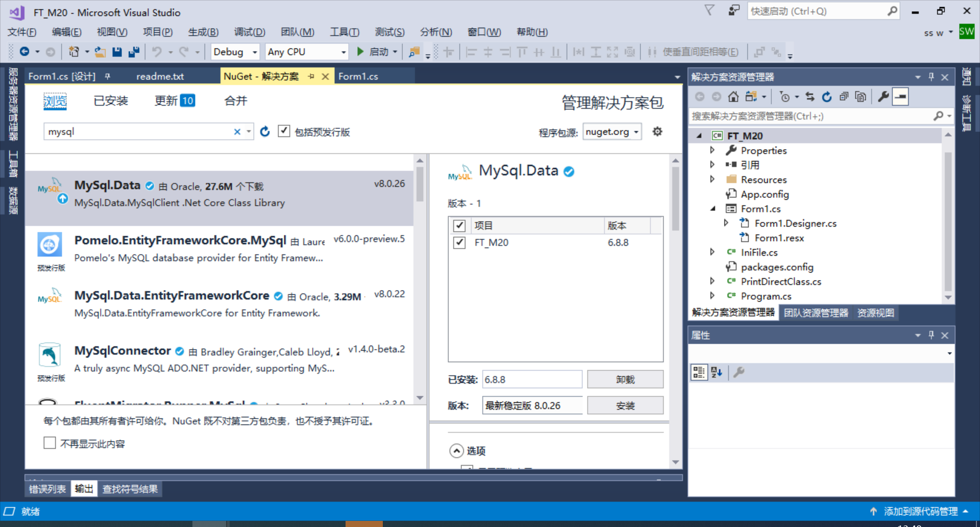This screenshot has width=980, height=527.
Task: Pin the Solution Explorer panel
Action: point(931,77)
